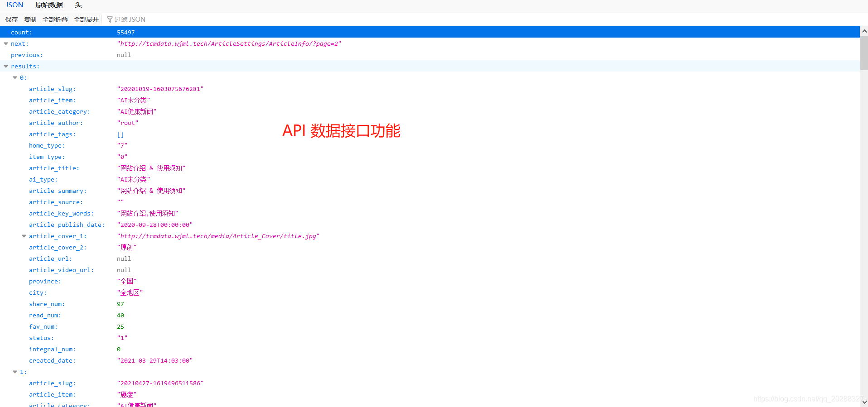The image size is (868, 407).
Task: Click the article_source key
Action: click(x=56, y=202)
